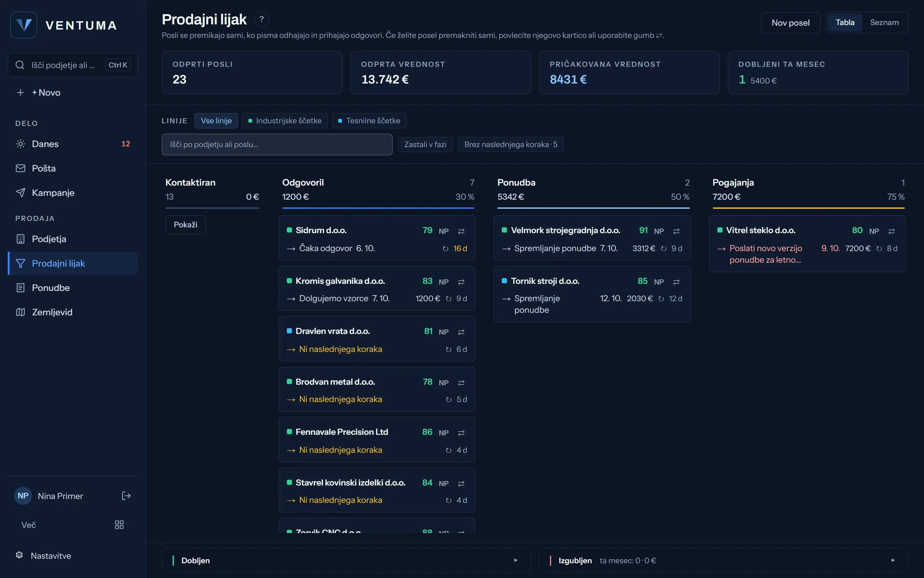Switch to Tabla view
924x578 pixels.
pos(844,22)
